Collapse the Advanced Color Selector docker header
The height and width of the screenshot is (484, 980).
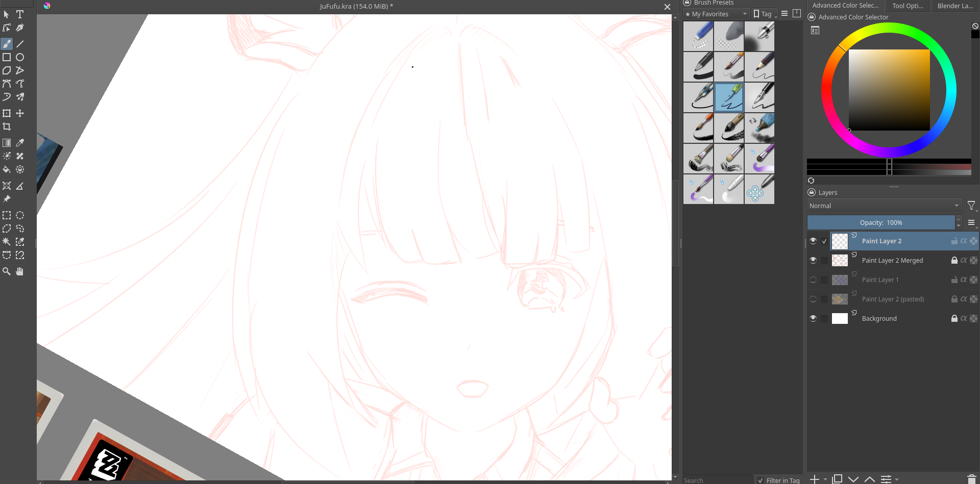click(x=812, y=17)
